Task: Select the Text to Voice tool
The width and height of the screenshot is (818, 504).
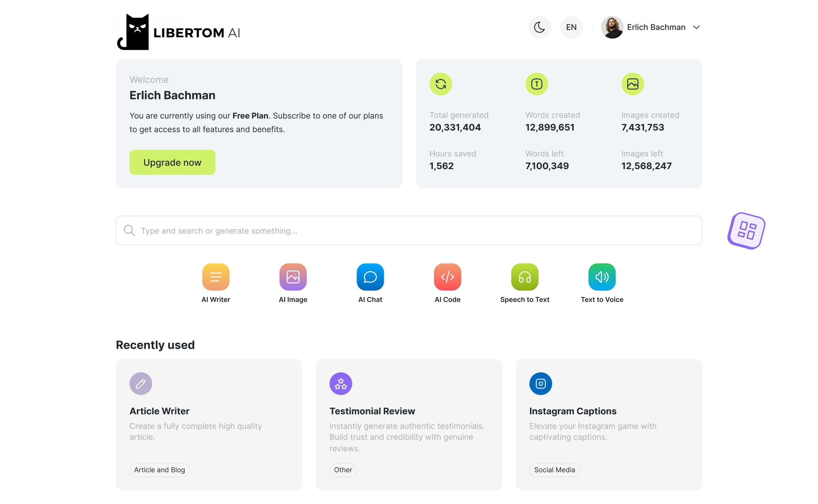Action: click(602, 277)
